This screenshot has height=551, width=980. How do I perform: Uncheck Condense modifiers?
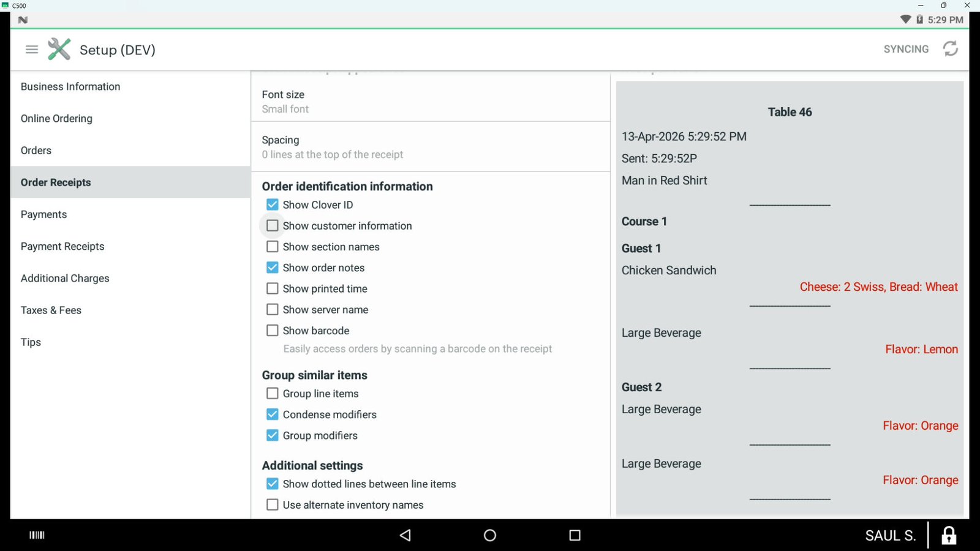[x=273, y=414]
